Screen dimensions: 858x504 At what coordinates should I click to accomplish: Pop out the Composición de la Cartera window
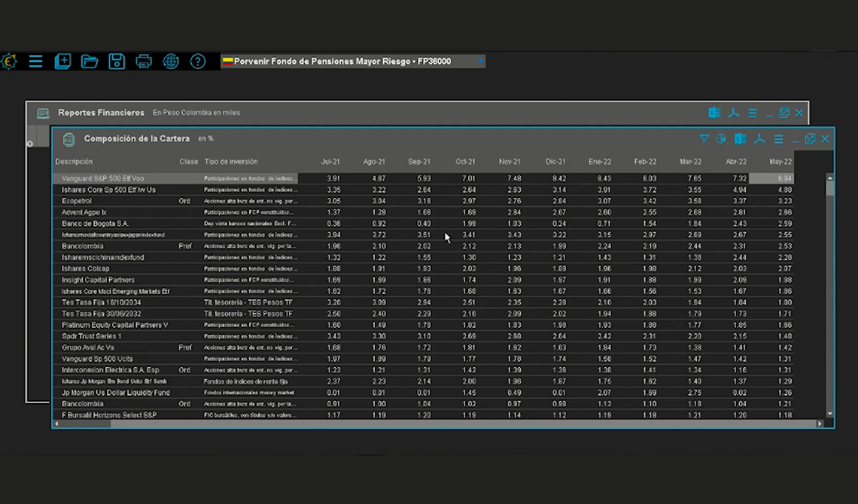810,139
